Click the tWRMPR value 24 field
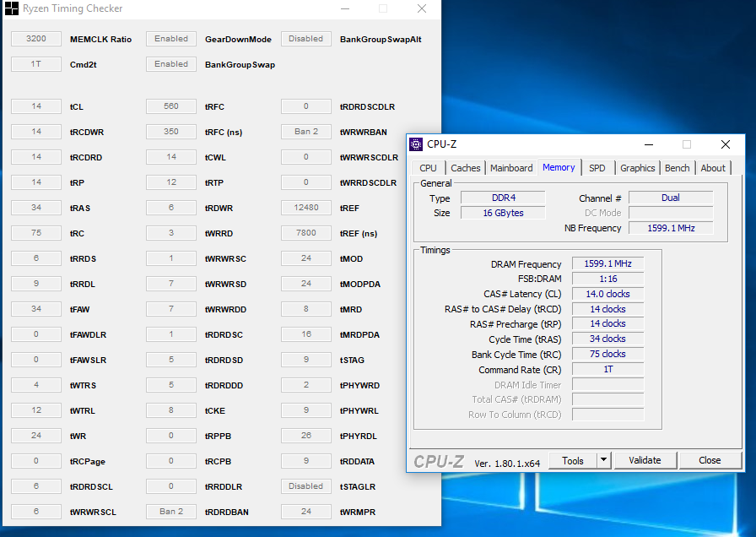This screenshot has height=537, width=756. (x=306, y=512)
